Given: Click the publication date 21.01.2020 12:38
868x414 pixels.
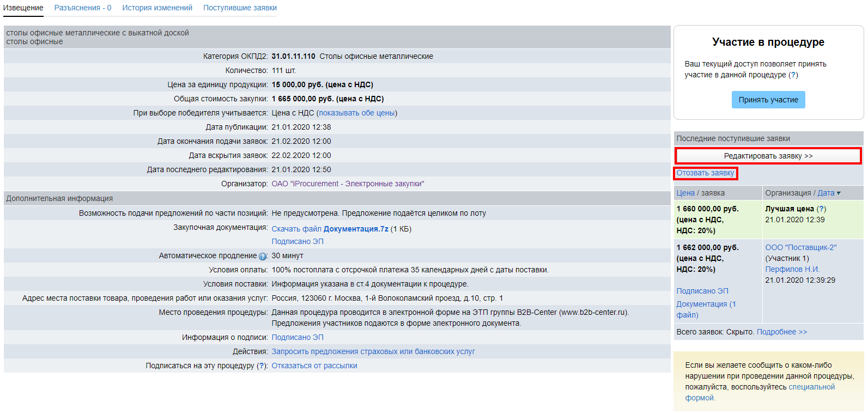Looking at the screenshot, I should tap(301, 127).
